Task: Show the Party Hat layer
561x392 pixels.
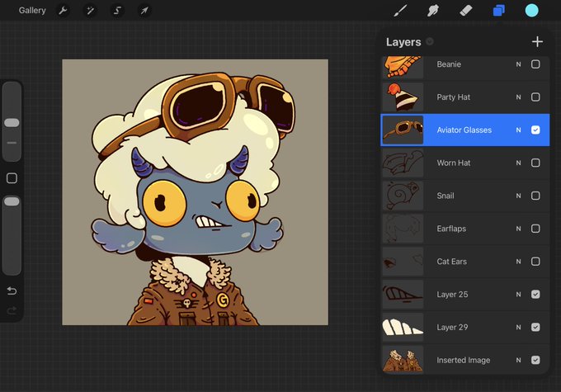Action: (535, 97)
